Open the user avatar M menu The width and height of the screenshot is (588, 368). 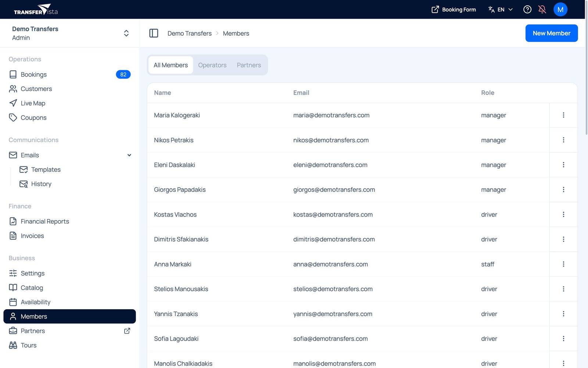[560, 10]
